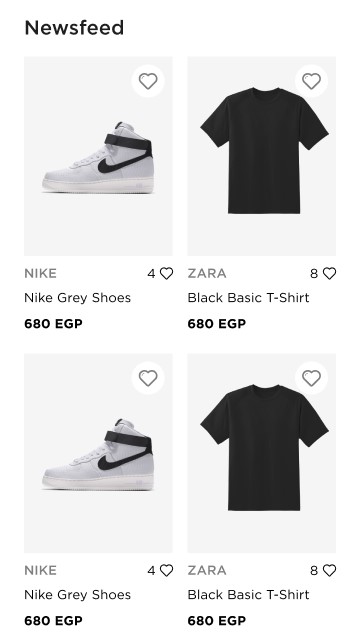Tap circular heart on bottom-left Nike shoes image

148,378
